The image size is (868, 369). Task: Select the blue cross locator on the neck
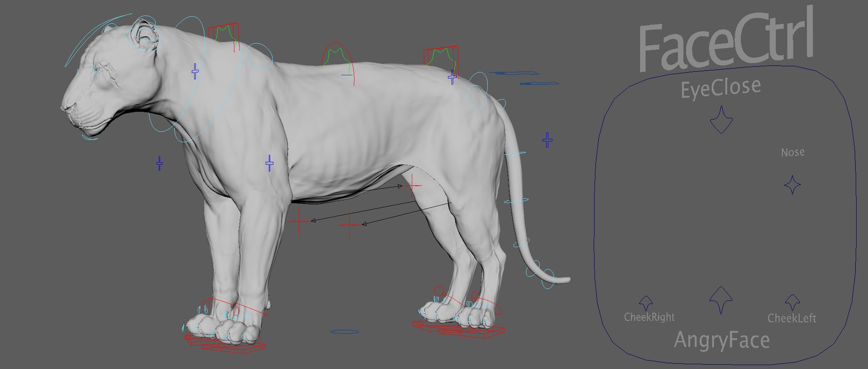point(195,71)
